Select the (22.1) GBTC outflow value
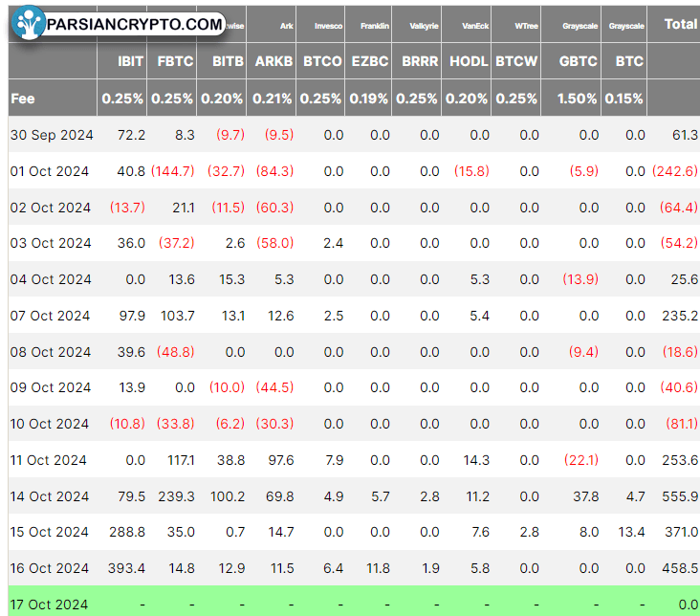This screenshot has width=700, height=616. point(581,460)
